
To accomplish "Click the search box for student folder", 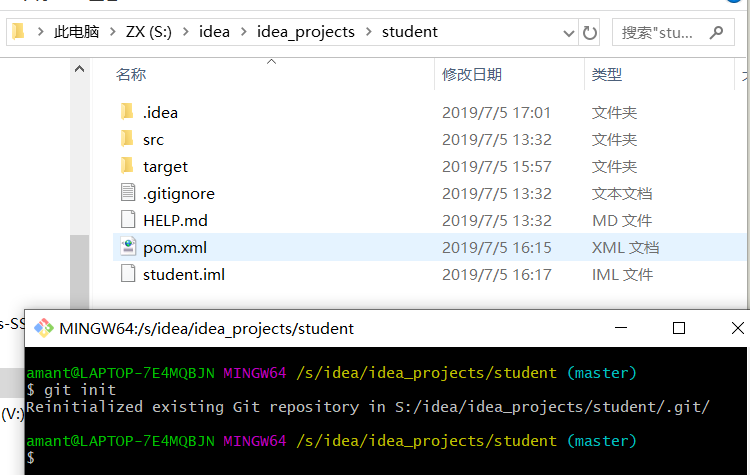I will click(658, 32).
